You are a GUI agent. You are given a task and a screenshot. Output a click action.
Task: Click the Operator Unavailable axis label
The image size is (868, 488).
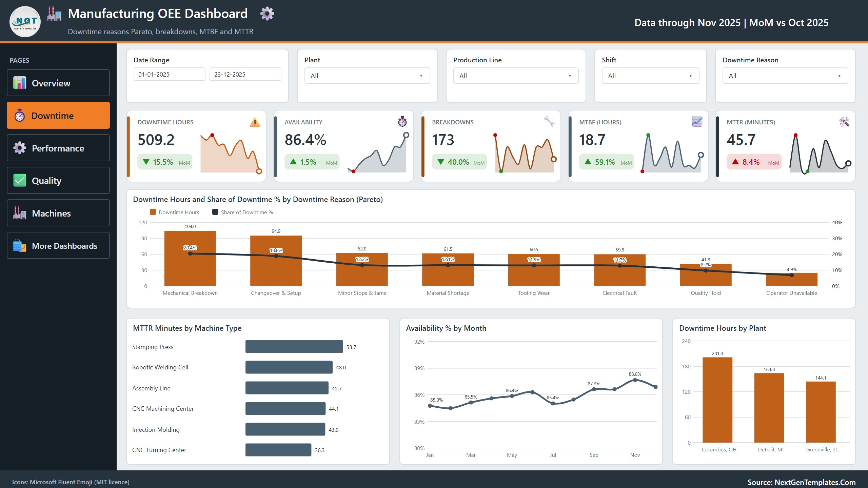(x=792, y=293)
